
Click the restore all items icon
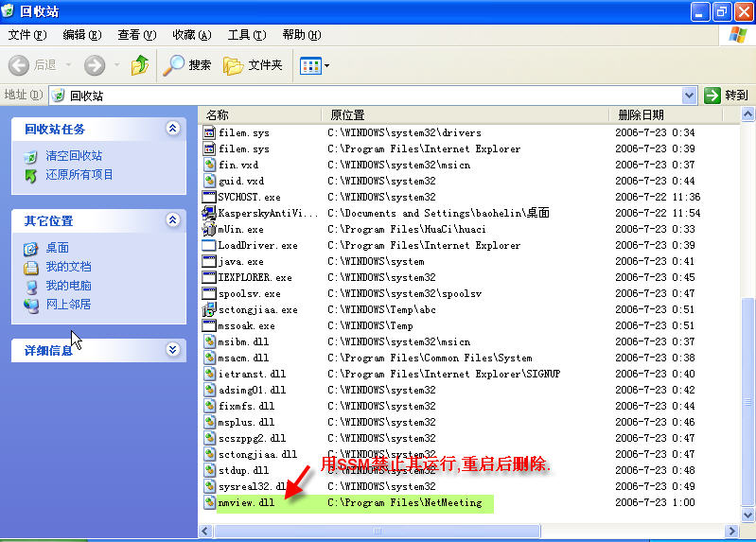[x=31, y=176]
